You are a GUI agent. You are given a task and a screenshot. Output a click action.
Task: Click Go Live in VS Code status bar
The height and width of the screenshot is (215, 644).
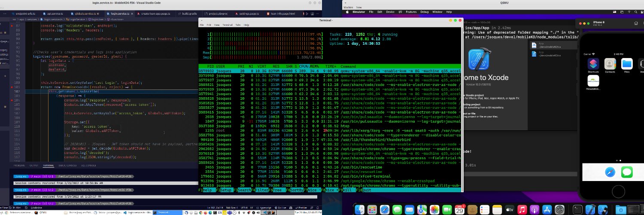point(280,208)
